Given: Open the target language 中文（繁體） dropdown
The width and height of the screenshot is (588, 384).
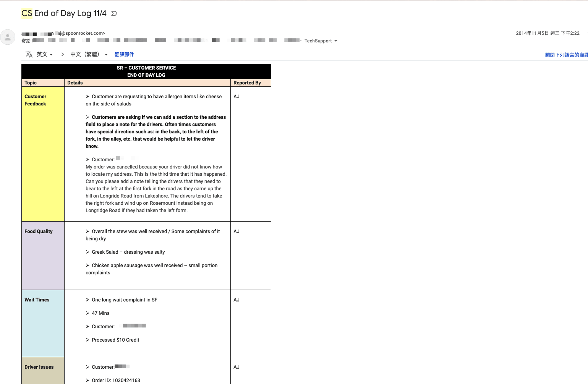Looking at the screenshot, I should point(89,54).
